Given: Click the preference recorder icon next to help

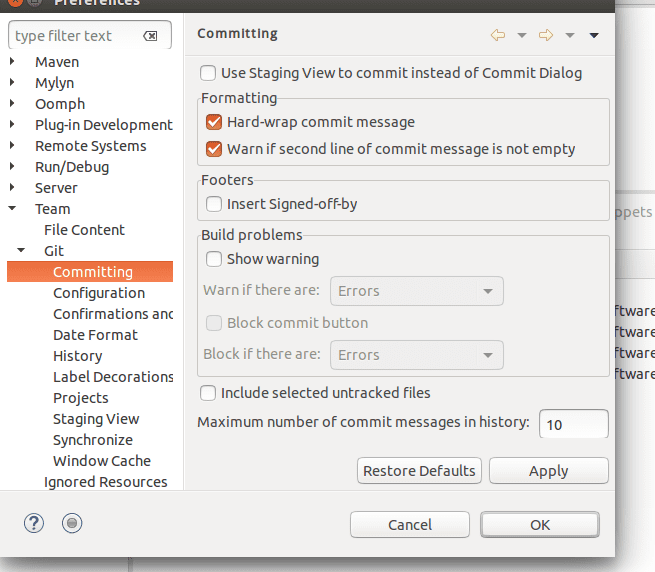Looking at the screenshot, I should tap(72, 523).
